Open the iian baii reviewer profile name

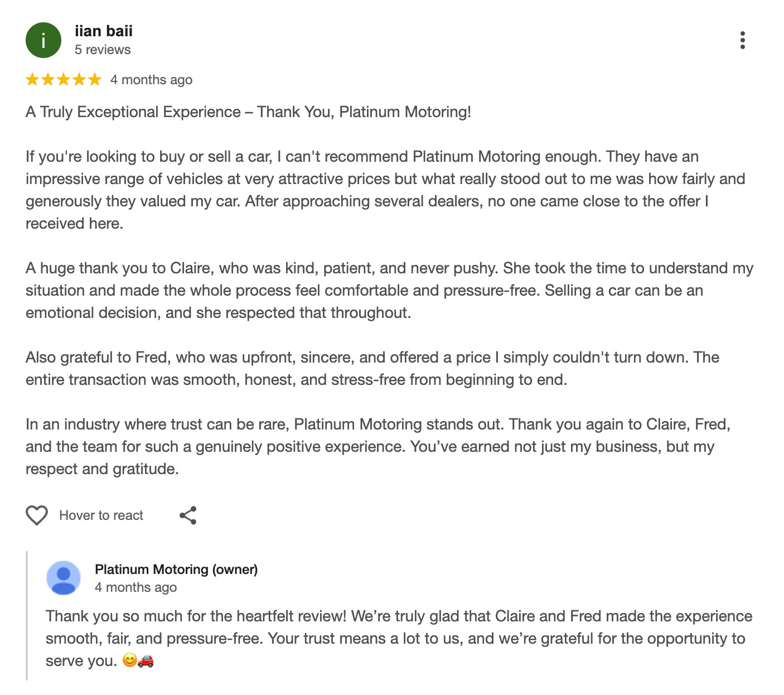point(104,31)
